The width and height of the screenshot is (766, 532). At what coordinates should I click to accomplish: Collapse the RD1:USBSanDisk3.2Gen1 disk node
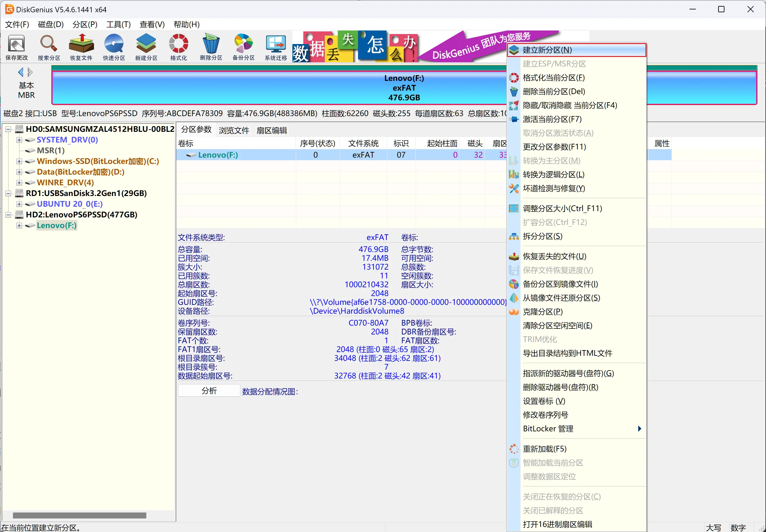tap(8, 193)
